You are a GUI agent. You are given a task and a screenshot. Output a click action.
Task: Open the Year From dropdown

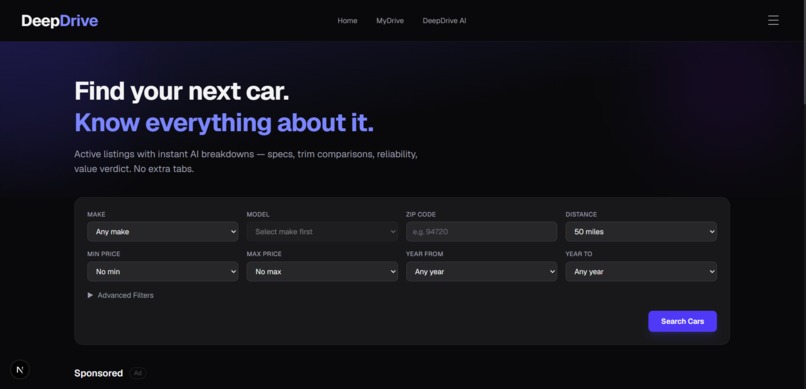482,271
